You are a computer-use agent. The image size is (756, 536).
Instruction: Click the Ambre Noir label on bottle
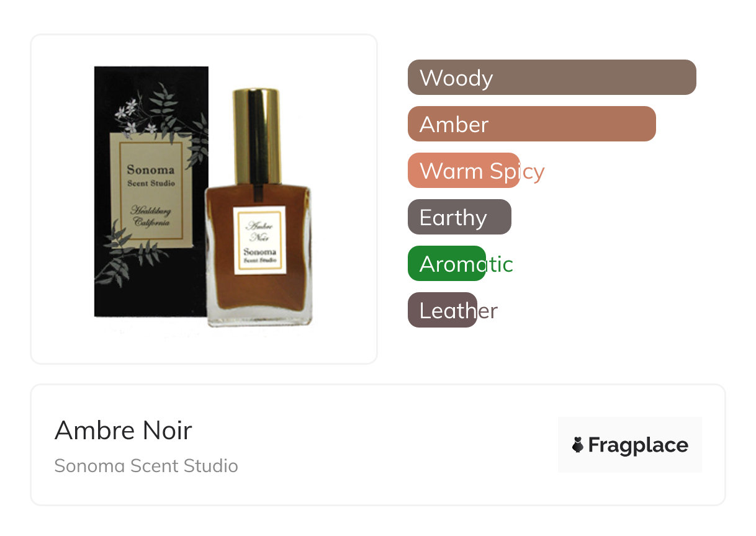click(258, 239)
